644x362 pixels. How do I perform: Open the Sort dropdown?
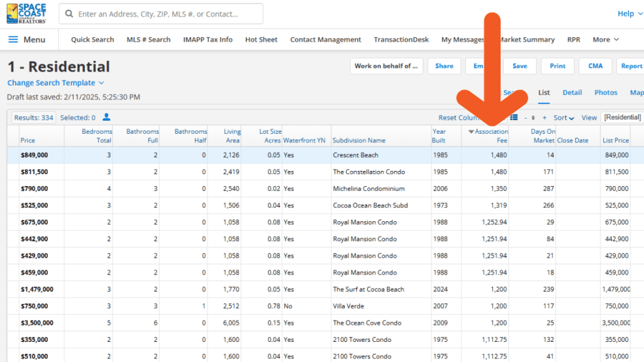click(562, 118)
